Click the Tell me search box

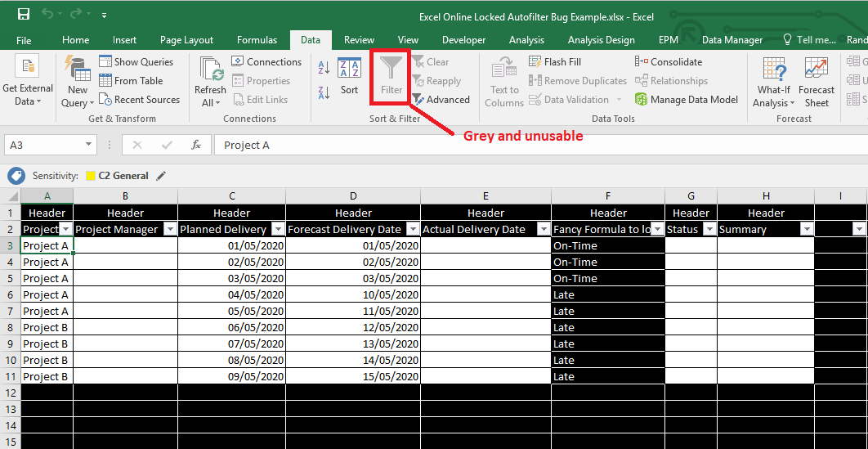tap(809, 40)
